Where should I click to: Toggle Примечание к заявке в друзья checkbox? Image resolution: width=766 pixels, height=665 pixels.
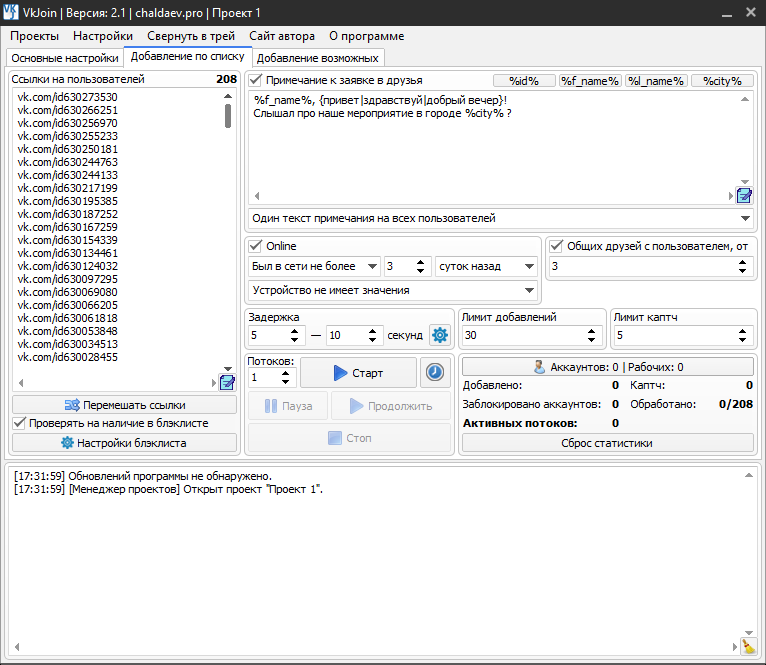256,80
